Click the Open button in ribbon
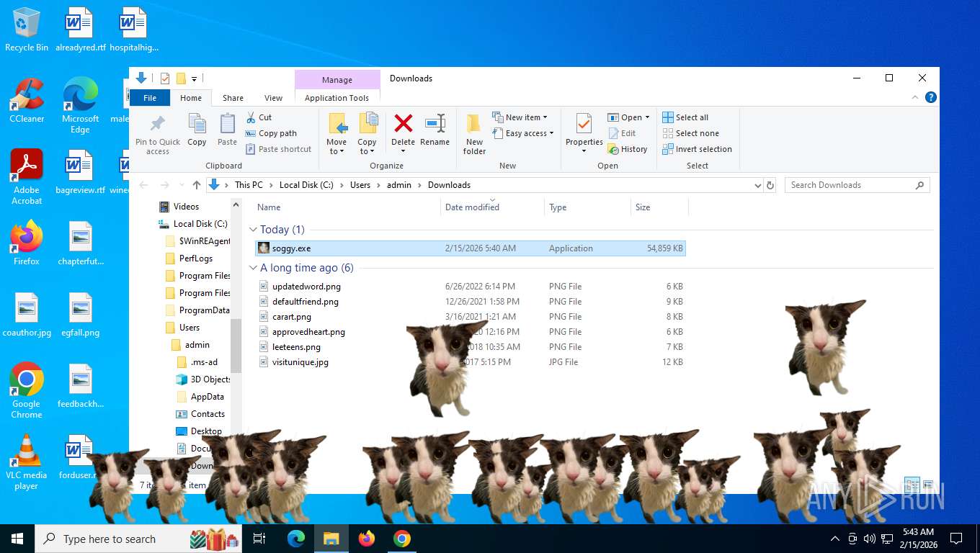980x553 pixels. 628,117
